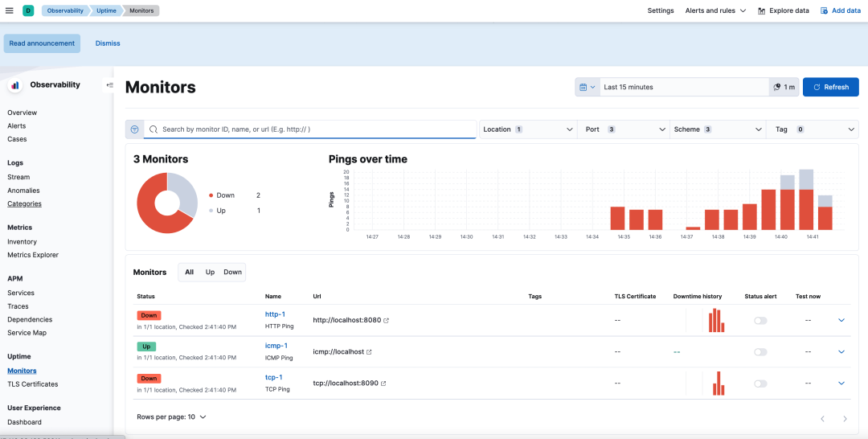Open Alerts and rules menu

[715, 10]
